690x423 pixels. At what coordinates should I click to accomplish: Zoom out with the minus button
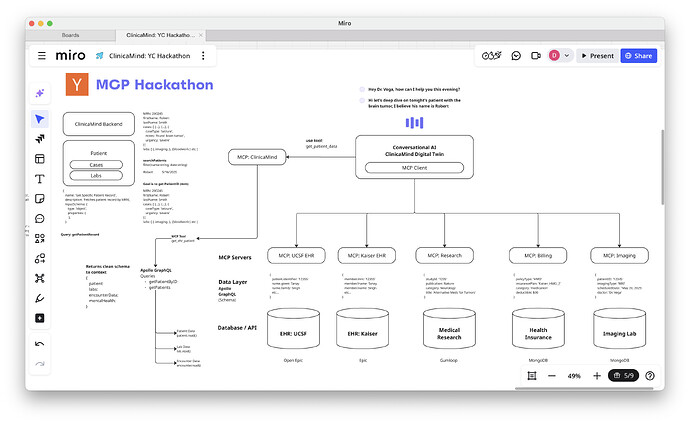552,375
